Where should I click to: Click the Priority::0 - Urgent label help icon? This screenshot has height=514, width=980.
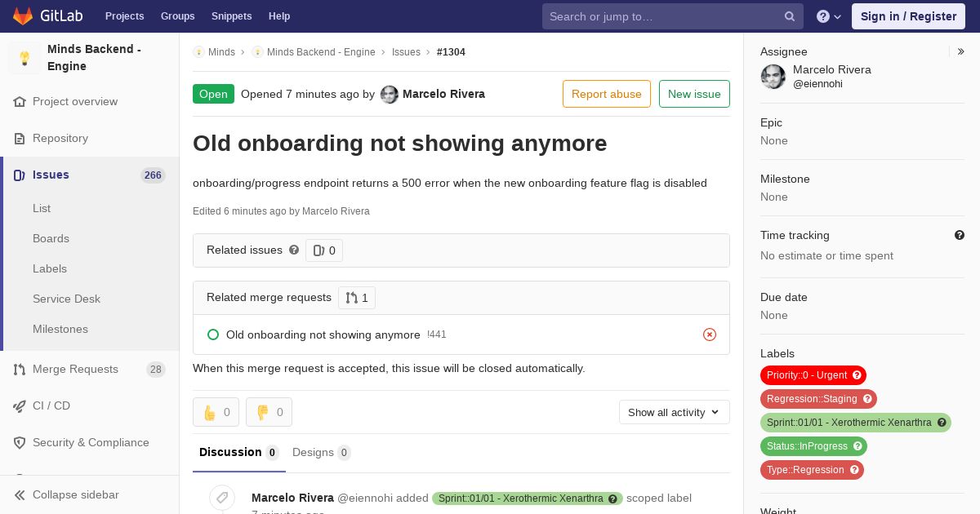point(857,375)
